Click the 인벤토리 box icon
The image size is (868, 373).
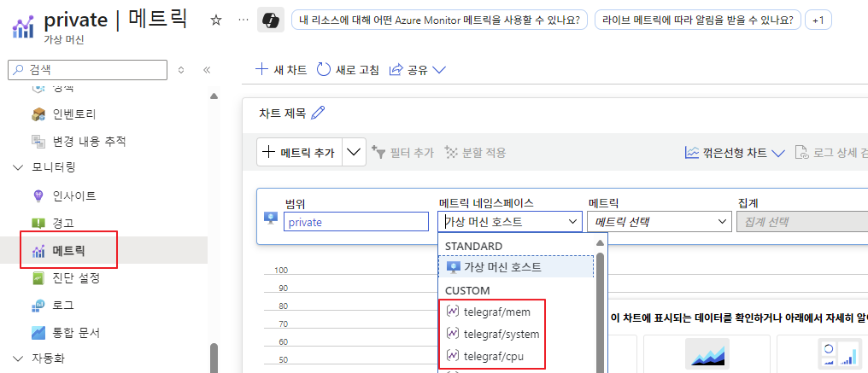38,114
